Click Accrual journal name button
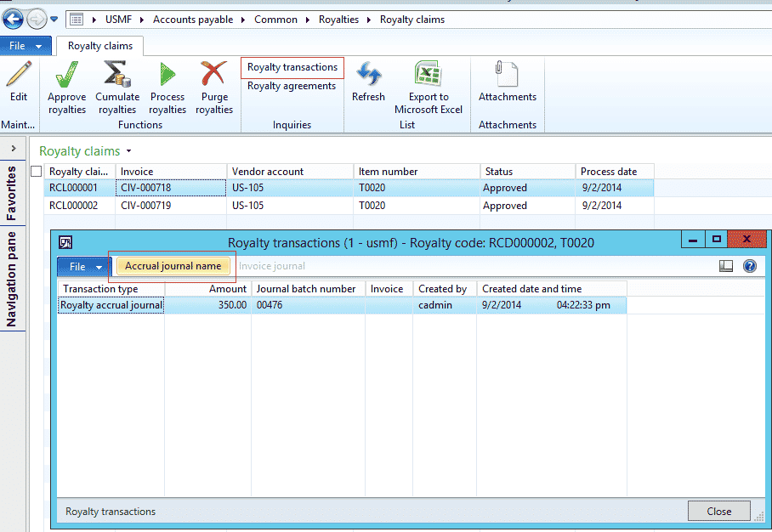Image resolution: width=772 pixels, height=532 pixels. 173,266
